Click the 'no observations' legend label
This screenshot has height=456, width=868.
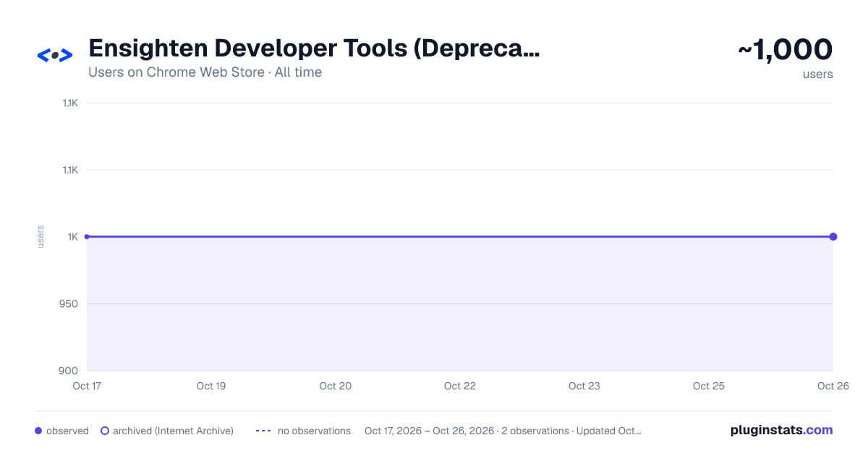coord(314,431)
